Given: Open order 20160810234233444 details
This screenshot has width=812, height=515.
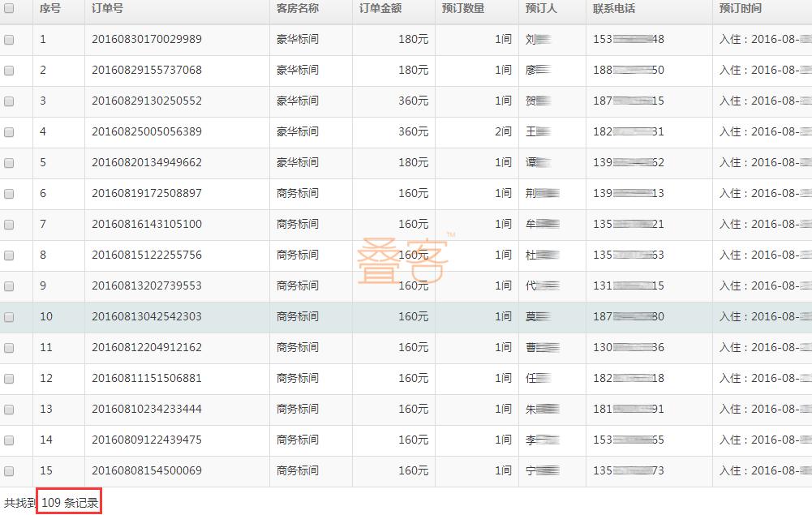Looking at the screenshot, I should tap(144, 410).
